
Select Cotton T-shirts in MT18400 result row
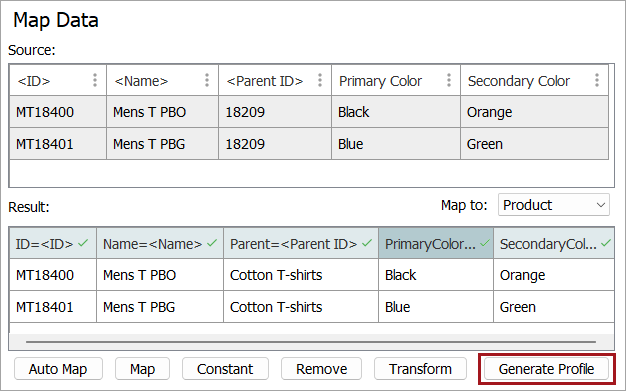click(301, 275)
